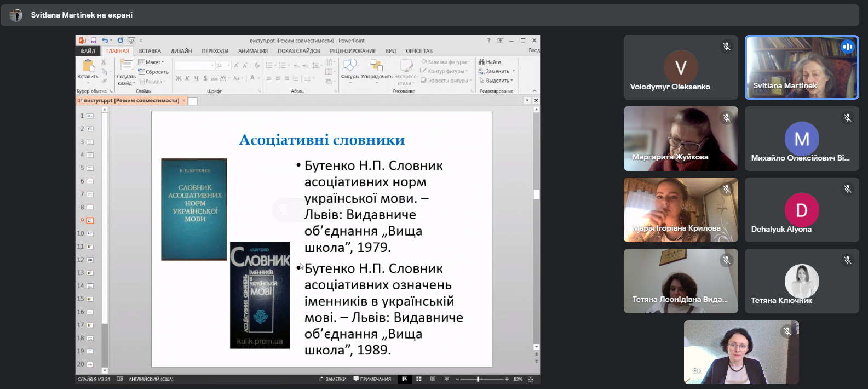Open the Вставка ribbon tab
The width and height of the screenshot is (868, 389).
(x=150, y=51)
